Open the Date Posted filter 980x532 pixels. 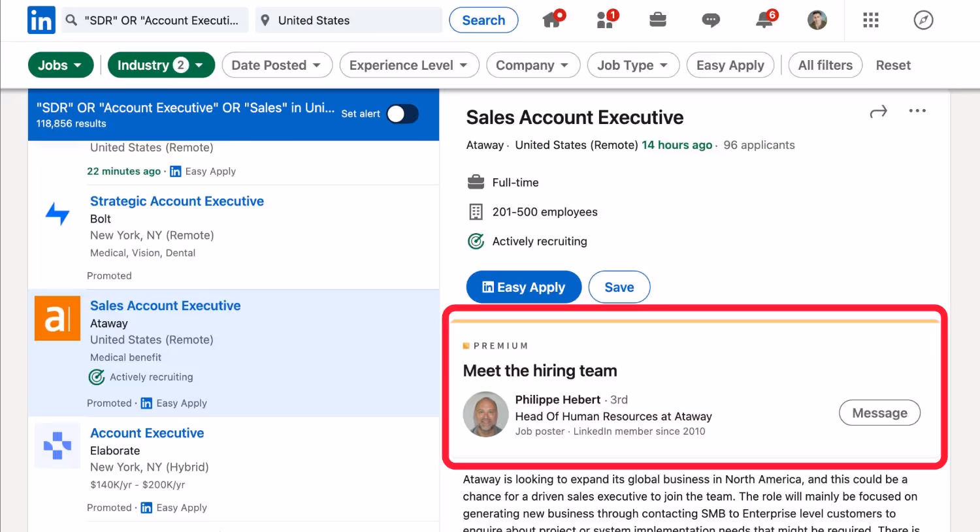[x=277, y=65]
